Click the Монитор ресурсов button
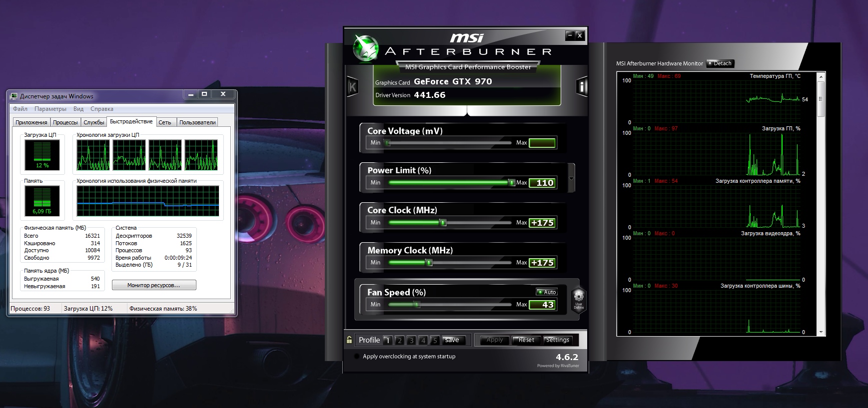The image size is (868, 408). pos(154,285)
